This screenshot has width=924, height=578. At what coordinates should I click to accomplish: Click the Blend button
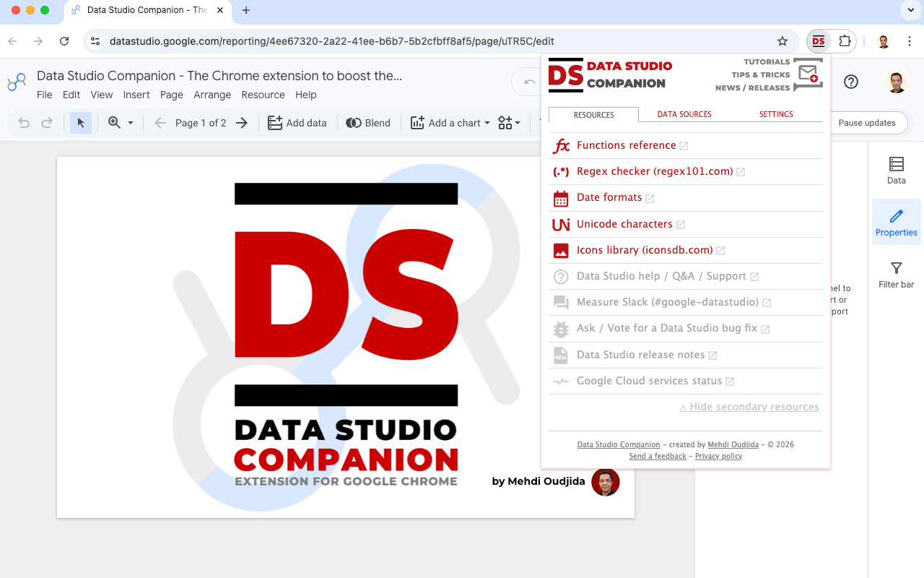tap(368, 123)
